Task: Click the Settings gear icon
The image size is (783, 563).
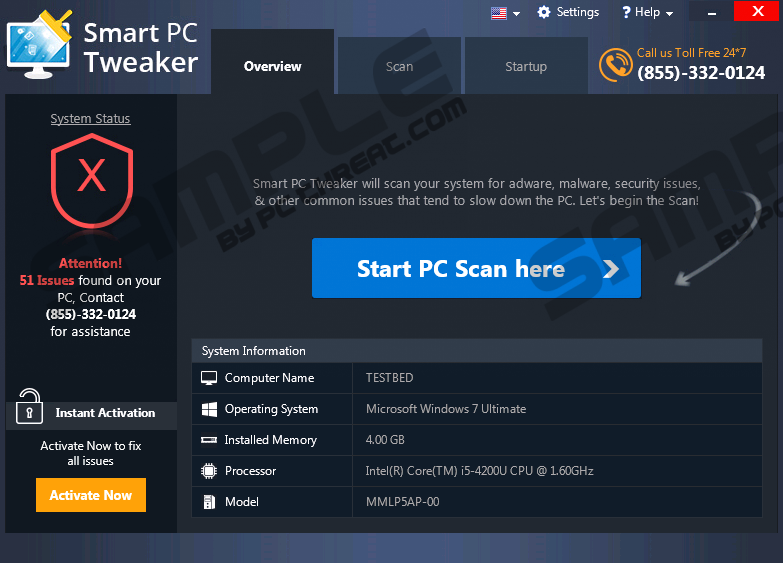Action: click(x=543, y=12)
